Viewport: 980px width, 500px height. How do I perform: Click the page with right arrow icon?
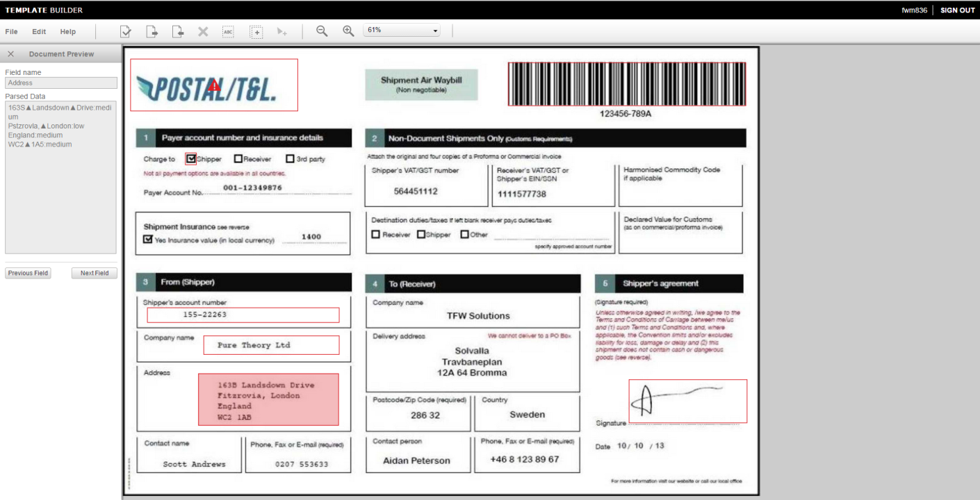pos(152,31)
